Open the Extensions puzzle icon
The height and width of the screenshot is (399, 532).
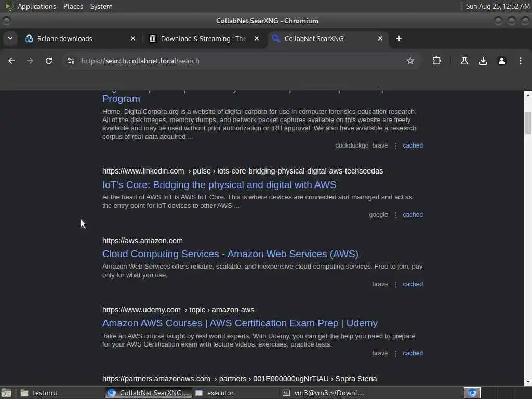tap(436, 61)
